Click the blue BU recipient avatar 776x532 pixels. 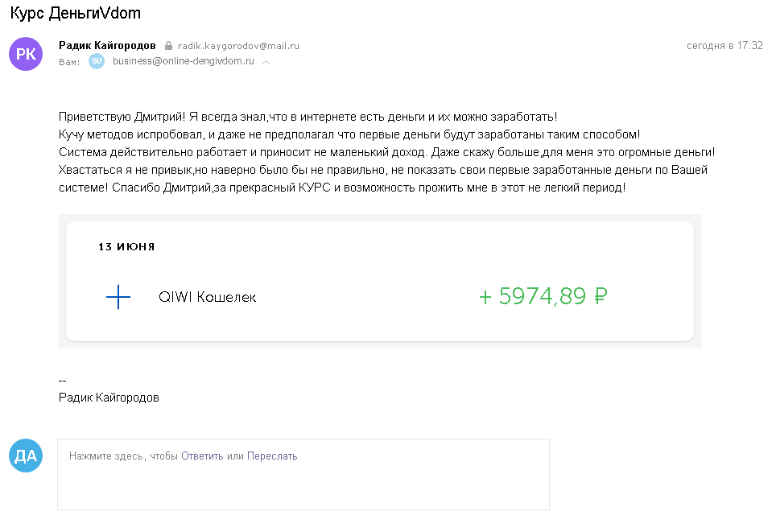(97, 61)
